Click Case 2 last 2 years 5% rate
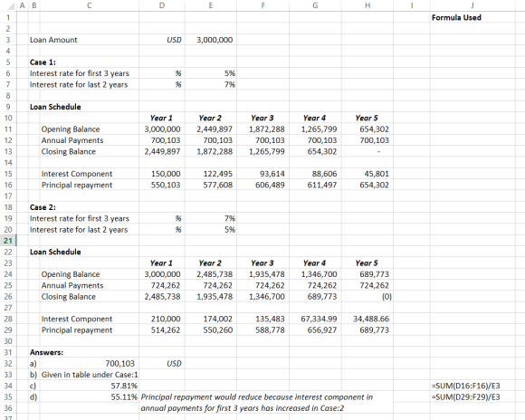This screenshot has width=525, height=420. pos(230,230)
